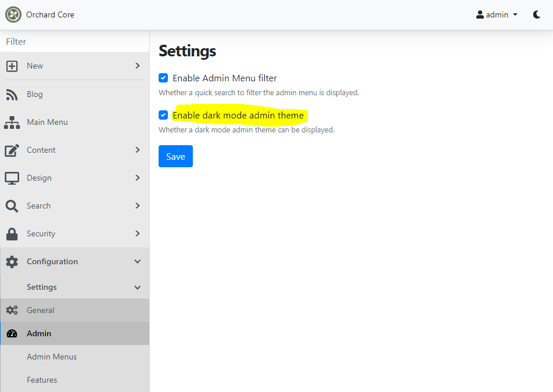This screenshot has height=392, width=553.
Task: Uncheck Enable dark mode admin theme checkbox
Action: tap(163, 115)
